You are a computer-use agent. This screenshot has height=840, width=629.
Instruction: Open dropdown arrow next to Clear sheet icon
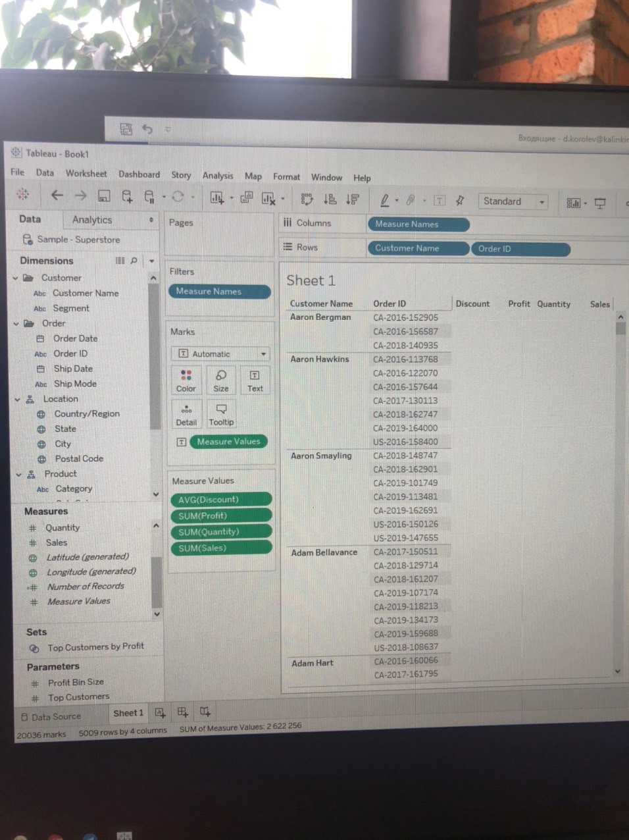pos(283,198)
